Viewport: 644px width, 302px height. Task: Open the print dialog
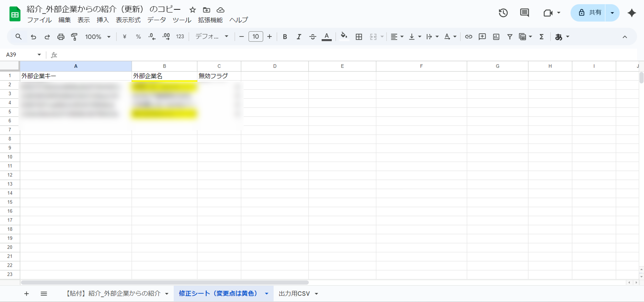(61, 36)
